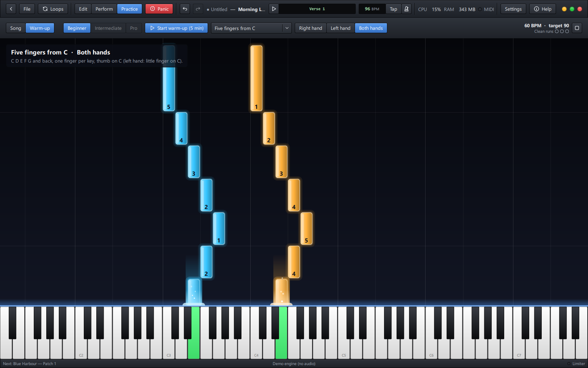Click the Limiter indicator in status bar

tap(576, 364)
